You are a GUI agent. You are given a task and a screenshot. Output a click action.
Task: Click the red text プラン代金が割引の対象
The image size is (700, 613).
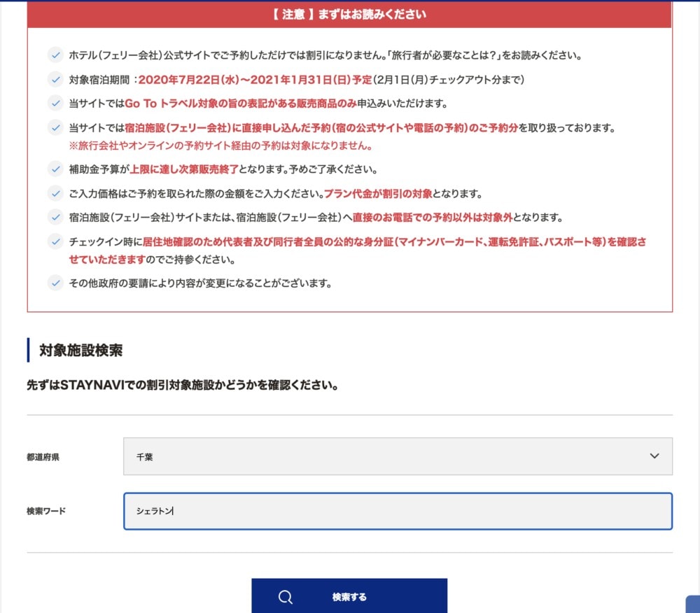click(378, 194)
